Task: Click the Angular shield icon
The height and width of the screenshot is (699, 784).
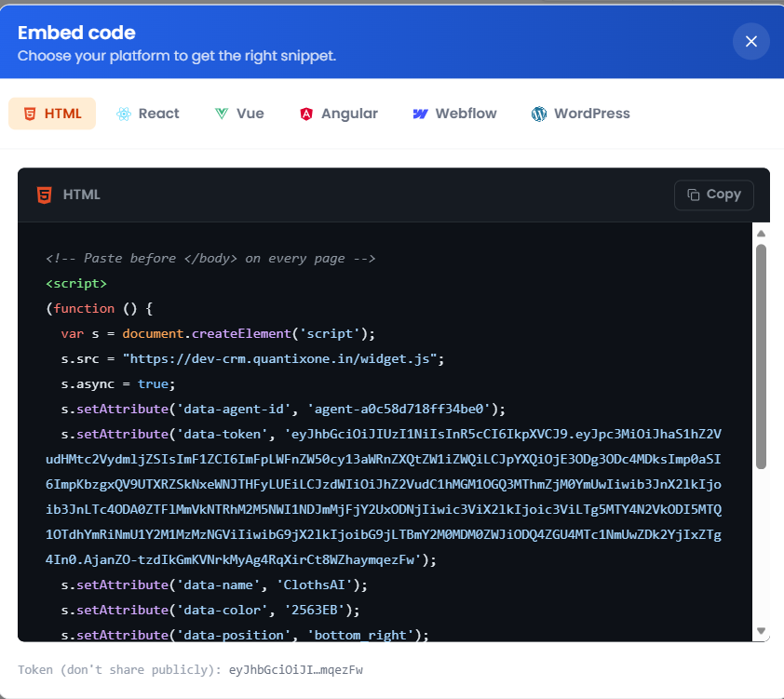Action: coord(306,114)
